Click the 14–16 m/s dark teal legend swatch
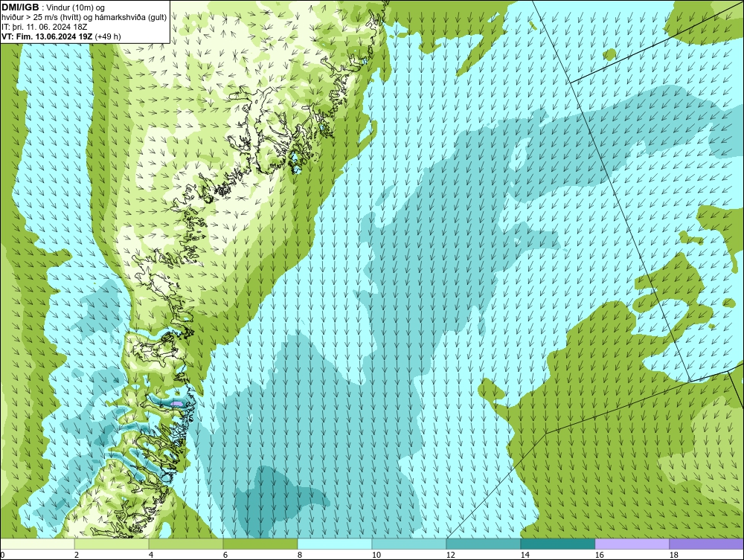The image size is (744, 560). click(557, 544)
